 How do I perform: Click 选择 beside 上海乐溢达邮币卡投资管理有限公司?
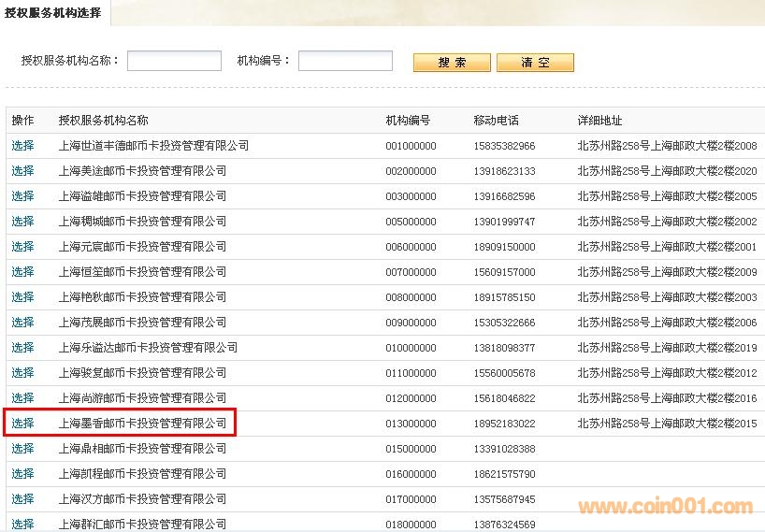tap(22, 348)
